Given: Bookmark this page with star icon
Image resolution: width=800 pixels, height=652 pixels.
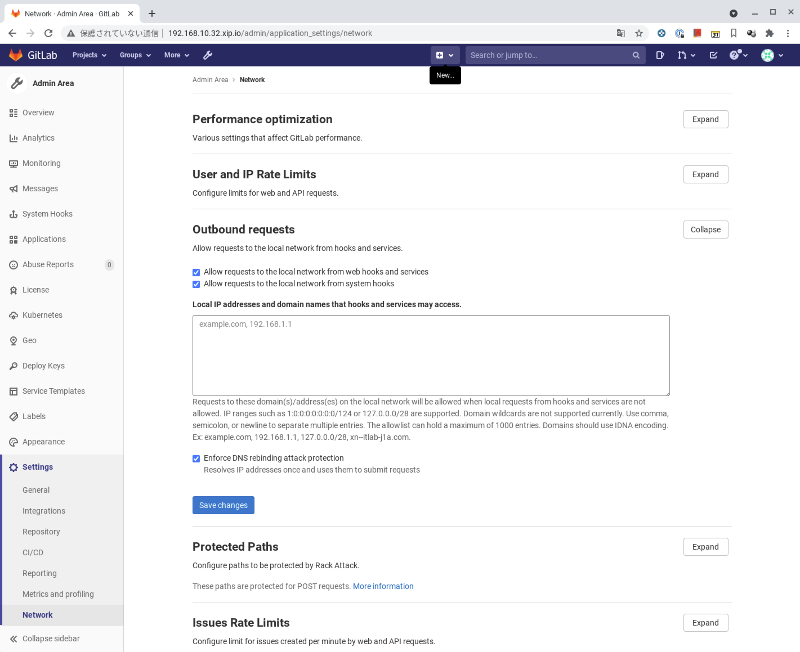Looking at the screenshot, I should (x=639, y=33).
